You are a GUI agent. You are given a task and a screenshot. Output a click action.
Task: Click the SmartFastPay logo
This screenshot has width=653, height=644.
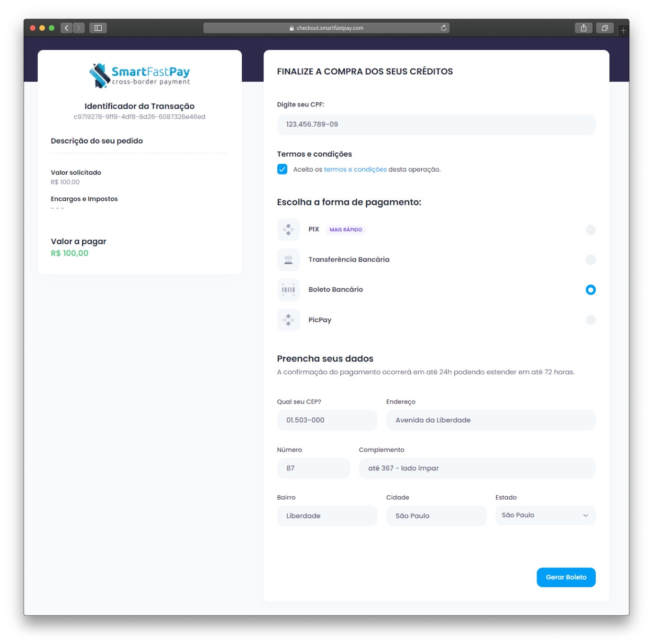click(x=140, y=76)
